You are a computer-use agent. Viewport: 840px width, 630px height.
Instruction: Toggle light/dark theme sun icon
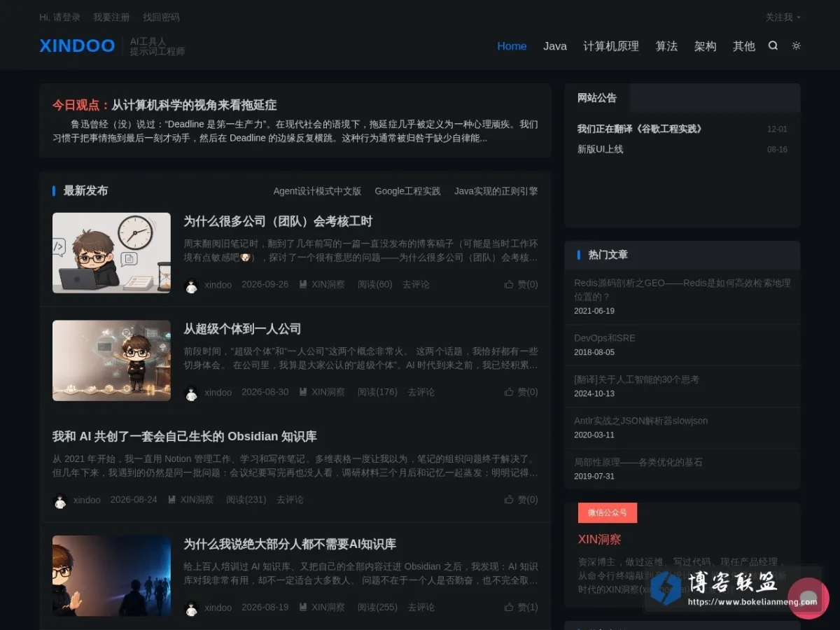pyautogui.click(x=796, y=45)
